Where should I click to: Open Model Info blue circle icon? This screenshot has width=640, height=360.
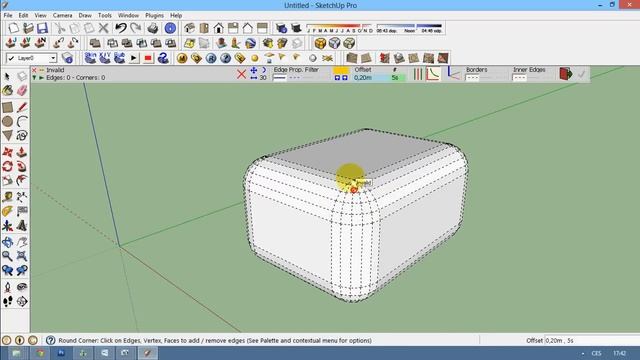click(170, 28)
